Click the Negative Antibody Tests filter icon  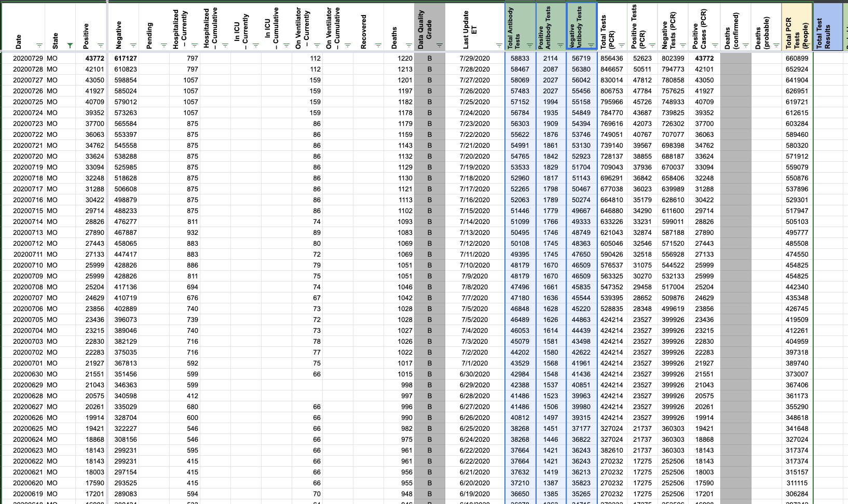coord(591,46)
